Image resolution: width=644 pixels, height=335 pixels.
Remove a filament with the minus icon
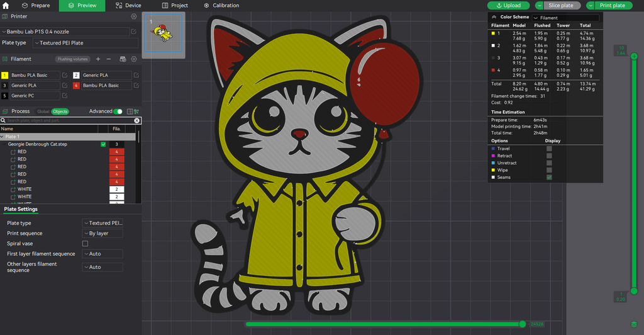tap(108, 59)
